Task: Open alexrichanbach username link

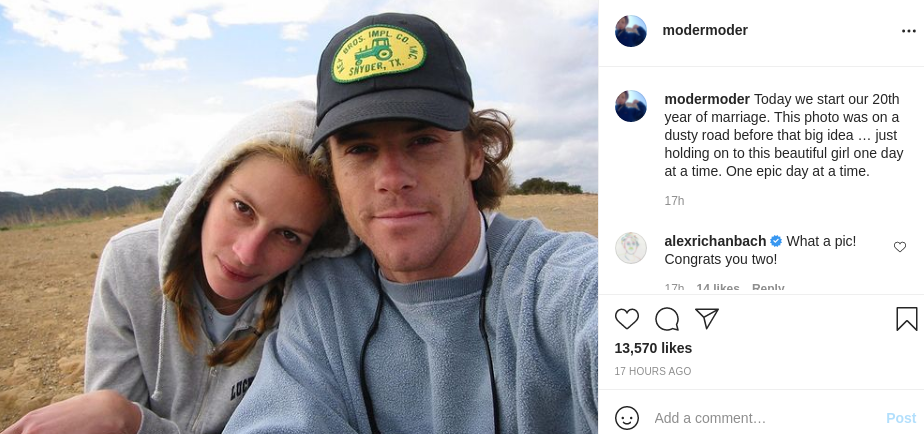Action: (x=715, y=241)
